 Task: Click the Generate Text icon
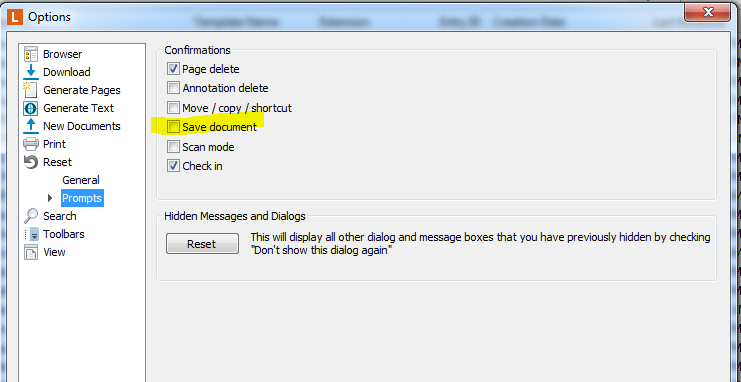[x=31, y=108]
